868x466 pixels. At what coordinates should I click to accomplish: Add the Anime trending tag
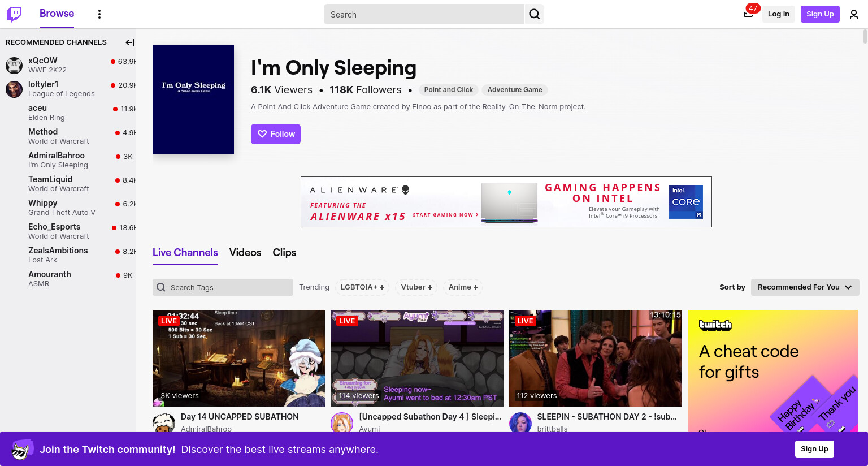point(463,287)
